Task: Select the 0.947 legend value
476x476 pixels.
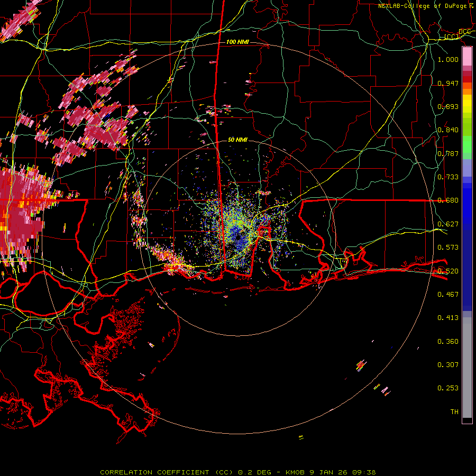Action: pos(448,83)
